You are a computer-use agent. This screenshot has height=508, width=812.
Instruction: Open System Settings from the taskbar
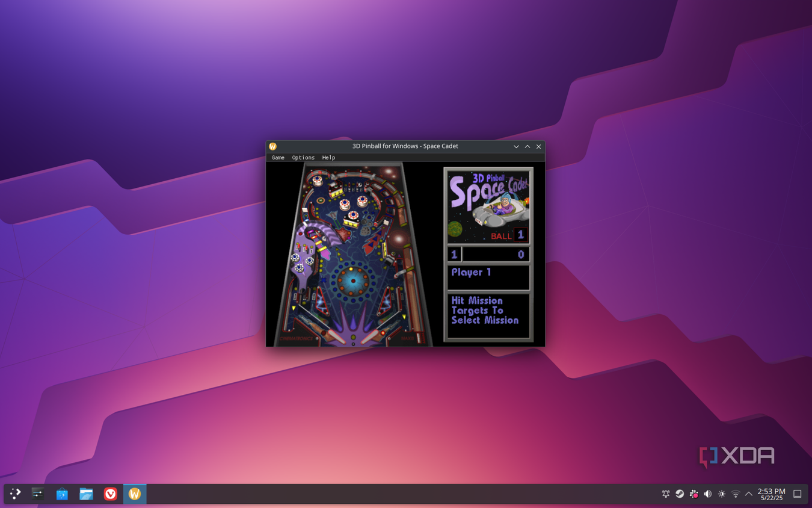pyautogui.click(x=38, y=494)
